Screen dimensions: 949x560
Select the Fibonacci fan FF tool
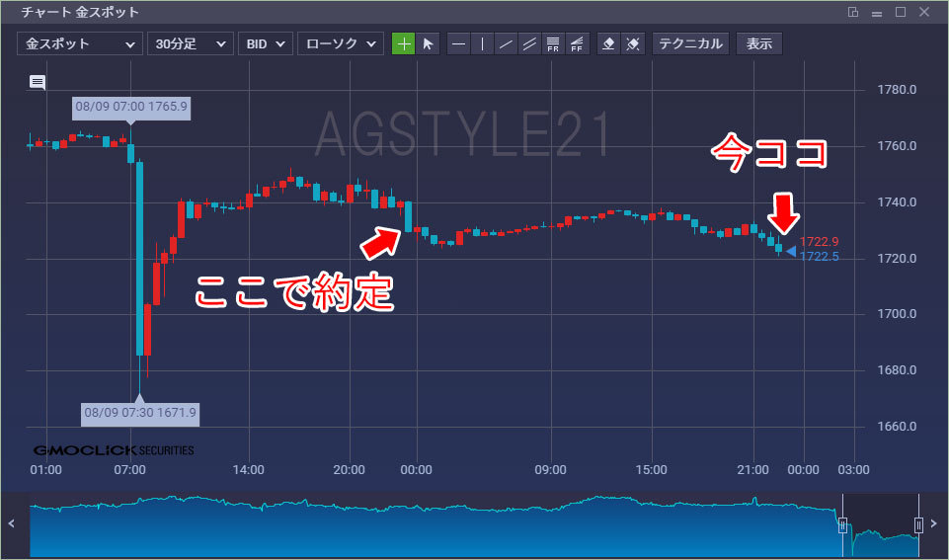coord(577,43)
